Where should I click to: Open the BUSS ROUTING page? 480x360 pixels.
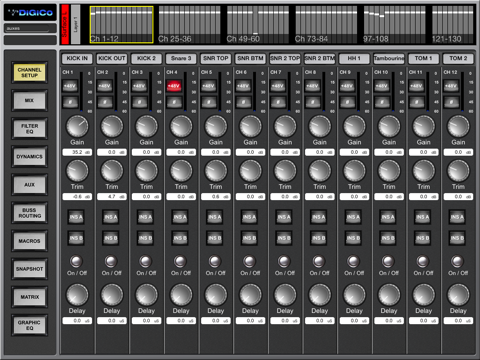[x=30, y=213]
